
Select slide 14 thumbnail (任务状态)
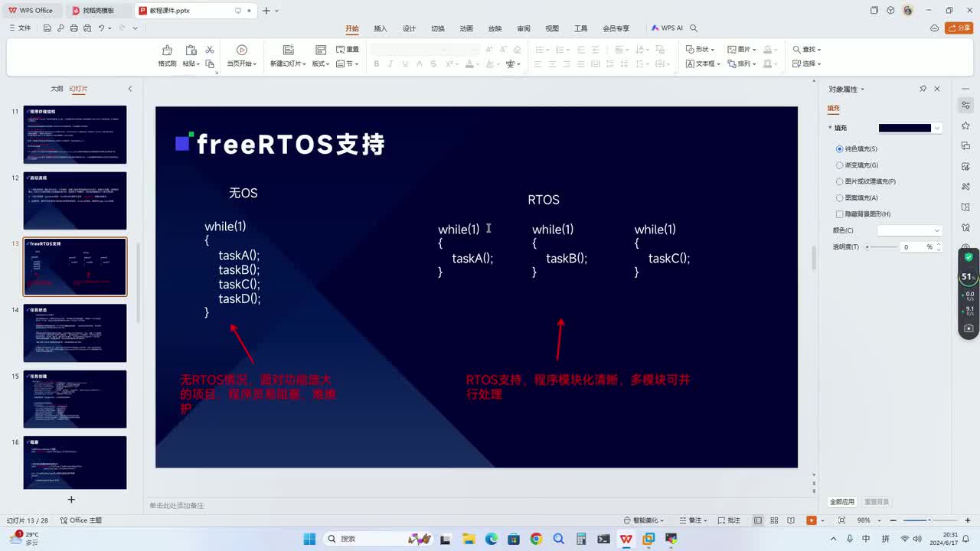(75, 333)
